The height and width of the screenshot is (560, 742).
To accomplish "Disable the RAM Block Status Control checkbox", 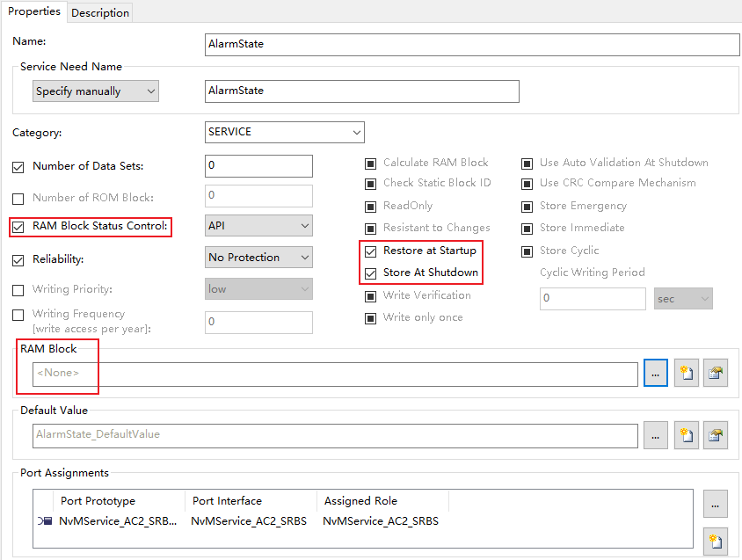I will point(18,227).
